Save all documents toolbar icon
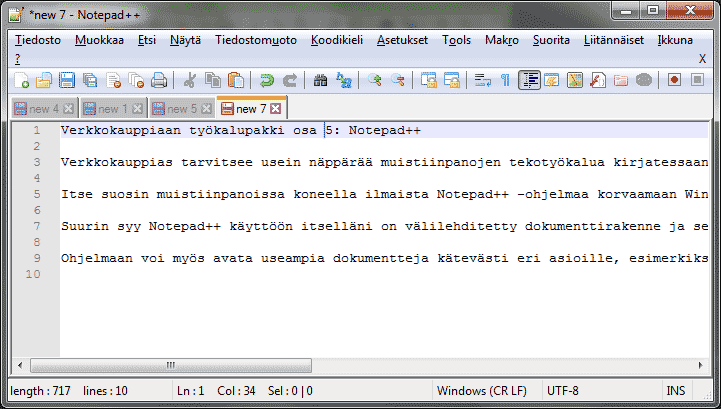The image size is (721, 409). [x=90, y=80]
